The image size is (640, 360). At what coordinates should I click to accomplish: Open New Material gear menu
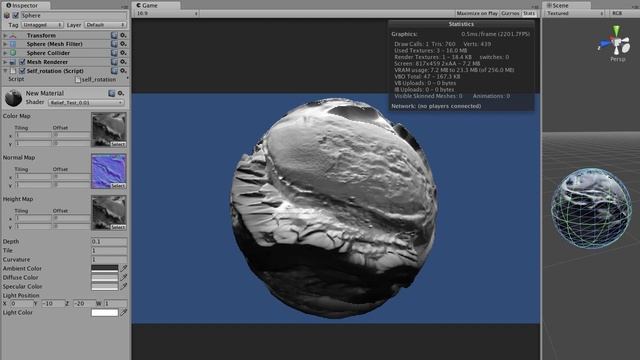coord(120,93)
